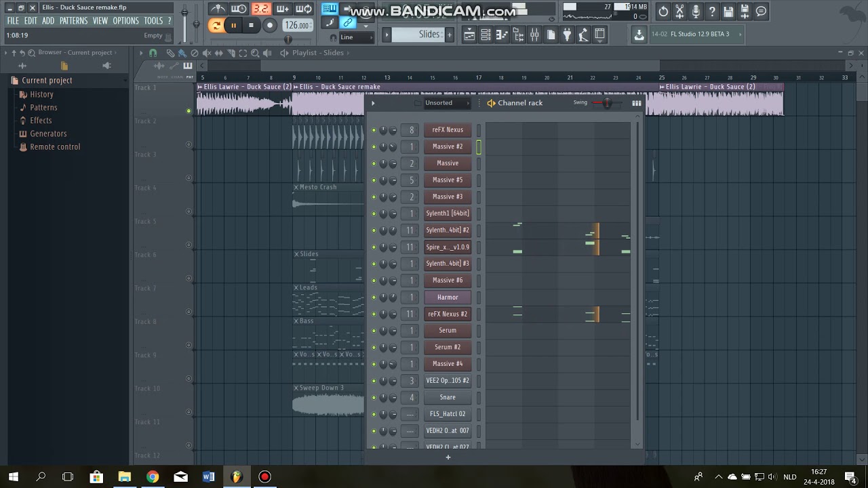
Task: Select the playback speaker tool in Playlist
Action: [267, 53]
